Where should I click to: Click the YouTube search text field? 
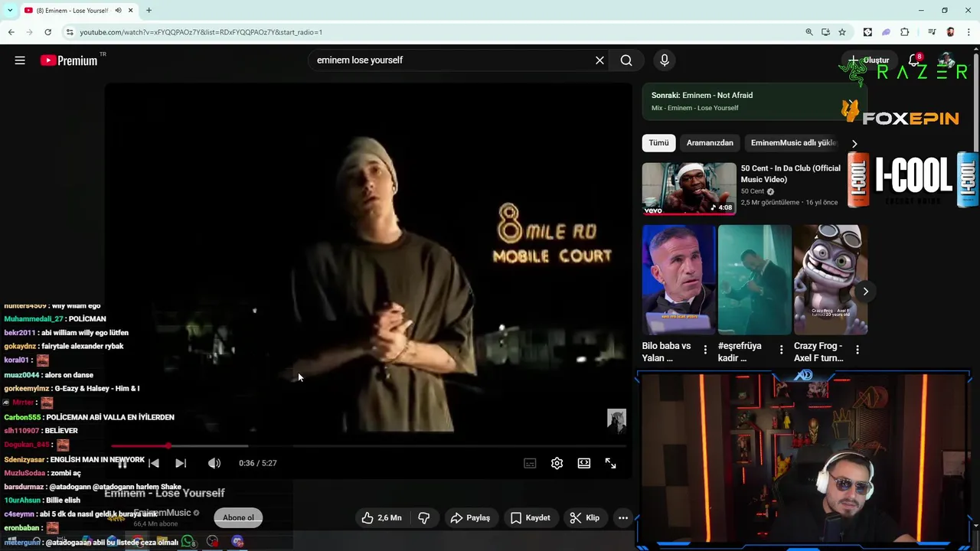pyautogui.click(x=450, y=60)
